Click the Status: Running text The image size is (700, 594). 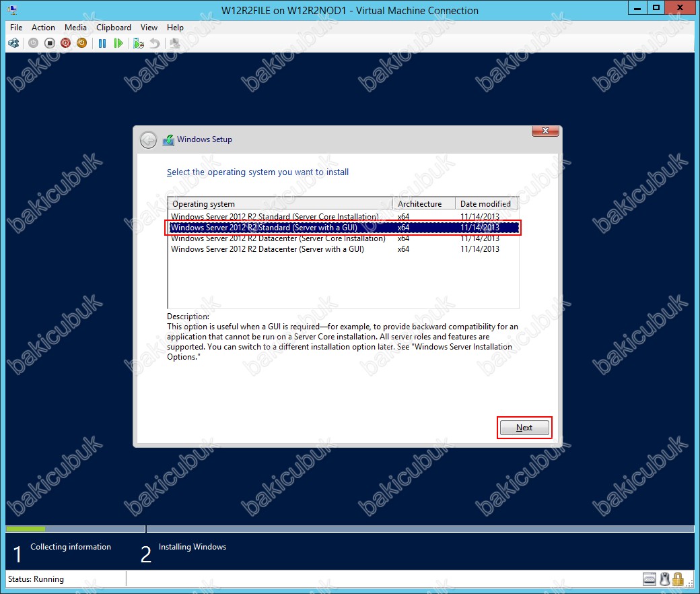[36, 579]
